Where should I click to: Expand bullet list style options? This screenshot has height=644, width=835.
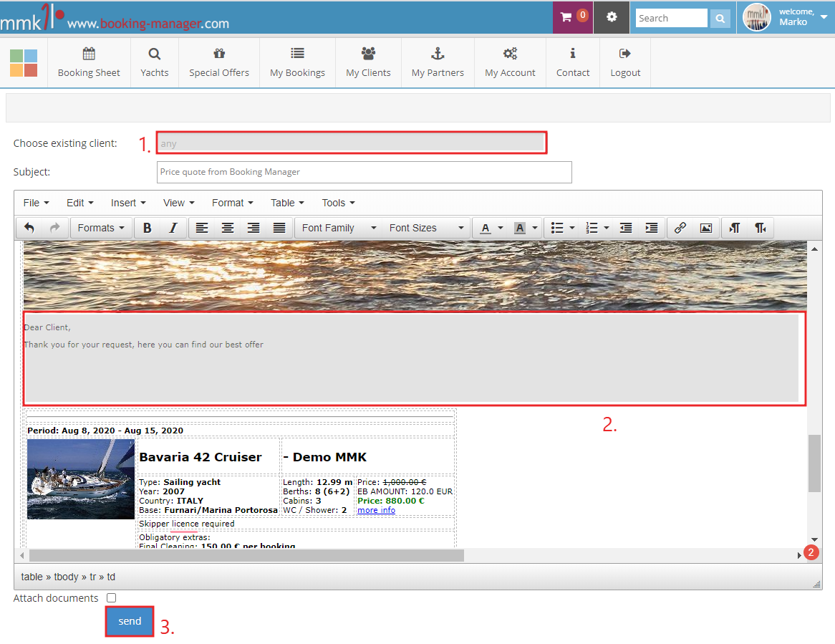coord(572,228)
